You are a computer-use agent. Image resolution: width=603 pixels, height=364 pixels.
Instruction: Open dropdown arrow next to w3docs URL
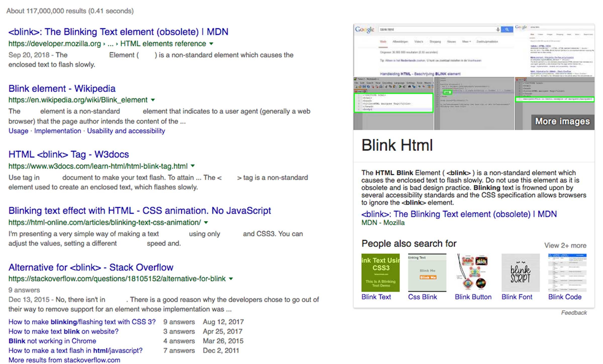[193, 166]
